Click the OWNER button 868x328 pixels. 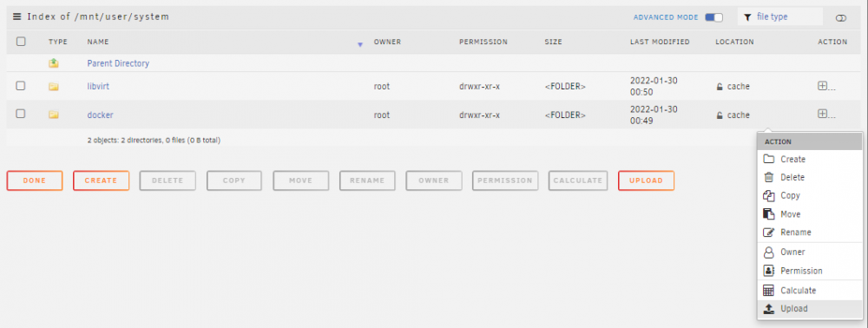tap(434, 180)
